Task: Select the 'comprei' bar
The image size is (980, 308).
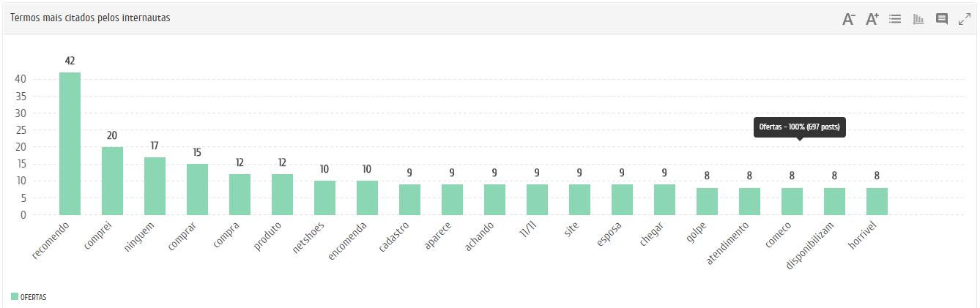Action: pos(112,181)
